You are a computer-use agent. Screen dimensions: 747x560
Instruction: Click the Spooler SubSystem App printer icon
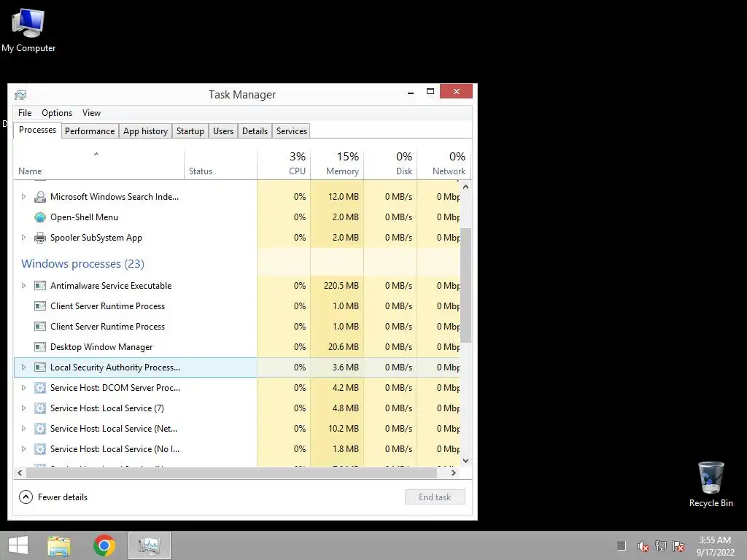tap(40, 238)
